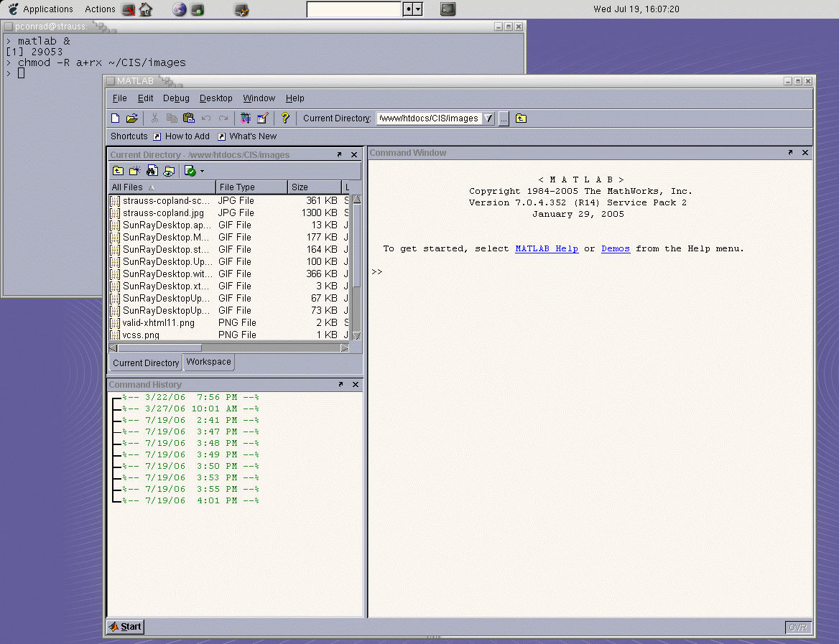Click the file list scroll-down arrow

(x=356, y=335)
